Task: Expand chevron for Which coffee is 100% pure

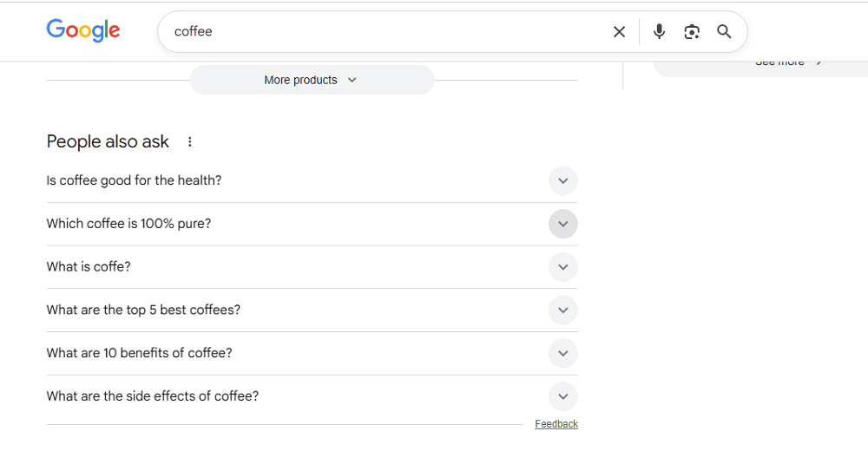Action: (x=562, y=224)
